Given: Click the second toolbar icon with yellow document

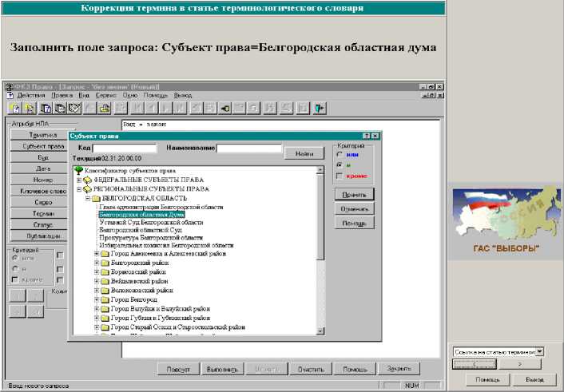Looking at the screenshot, I should 30,109.
